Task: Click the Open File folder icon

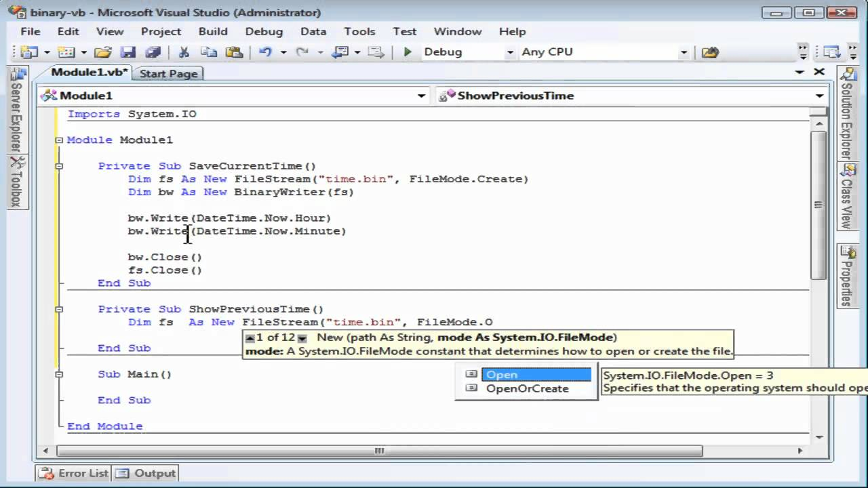Action: click(103, 52)
